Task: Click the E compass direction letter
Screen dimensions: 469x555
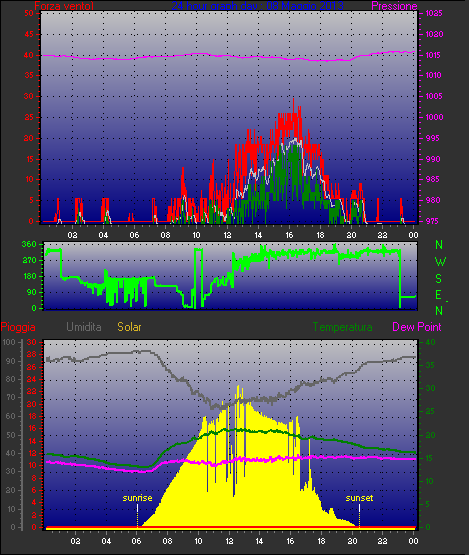Action: click(x=438, y=294)
